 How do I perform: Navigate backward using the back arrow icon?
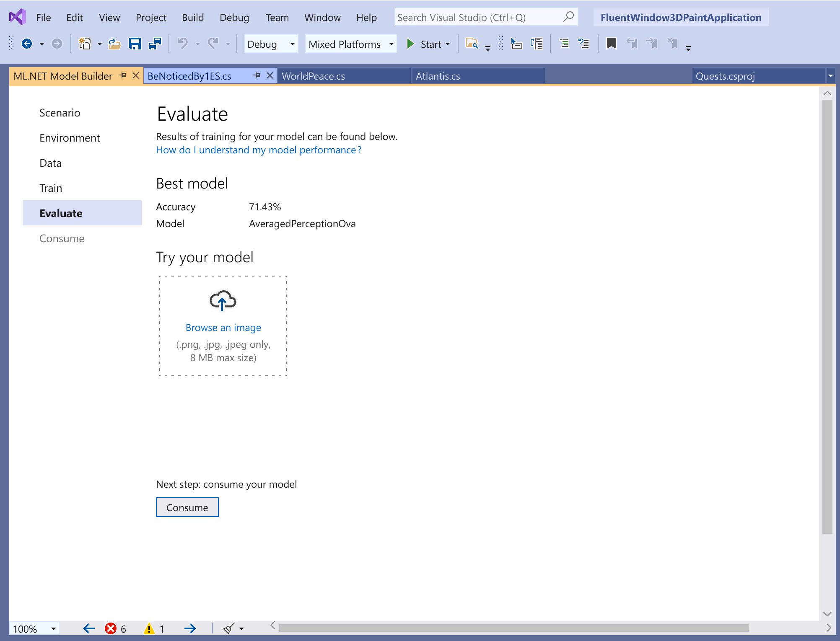[27, 44]
